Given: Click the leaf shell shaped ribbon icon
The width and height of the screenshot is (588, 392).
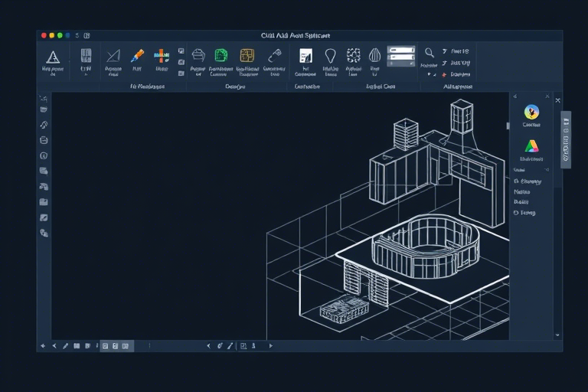Looking at the screenshot, I should 374,56.
